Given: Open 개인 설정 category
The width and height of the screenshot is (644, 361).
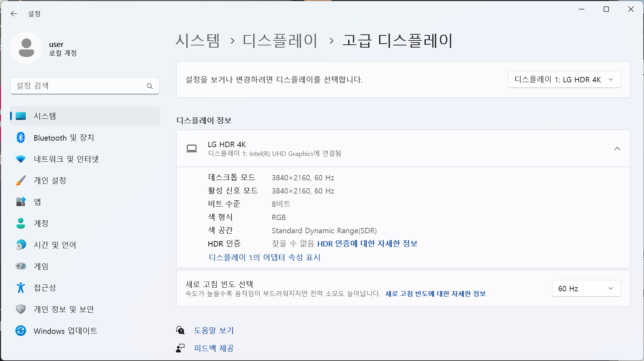Looking at the screenshot, I should [85, 180].
